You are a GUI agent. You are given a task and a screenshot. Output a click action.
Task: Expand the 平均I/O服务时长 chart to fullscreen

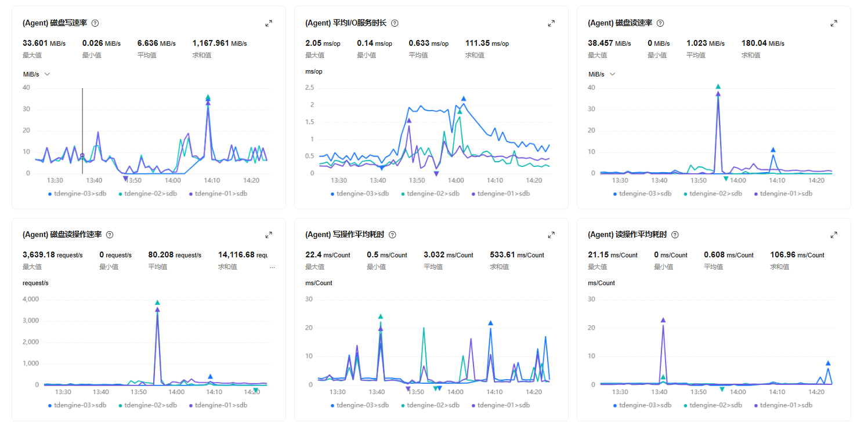[551, 23]
